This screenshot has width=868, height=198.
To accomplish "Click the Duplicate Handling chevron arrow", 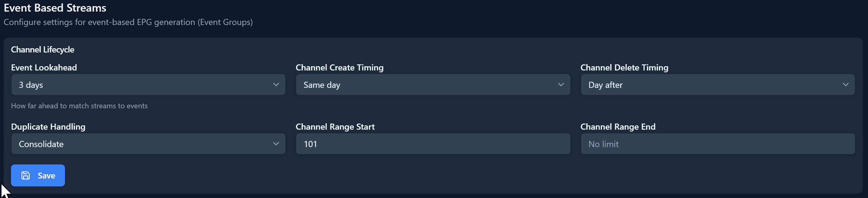I will point(276,144).
